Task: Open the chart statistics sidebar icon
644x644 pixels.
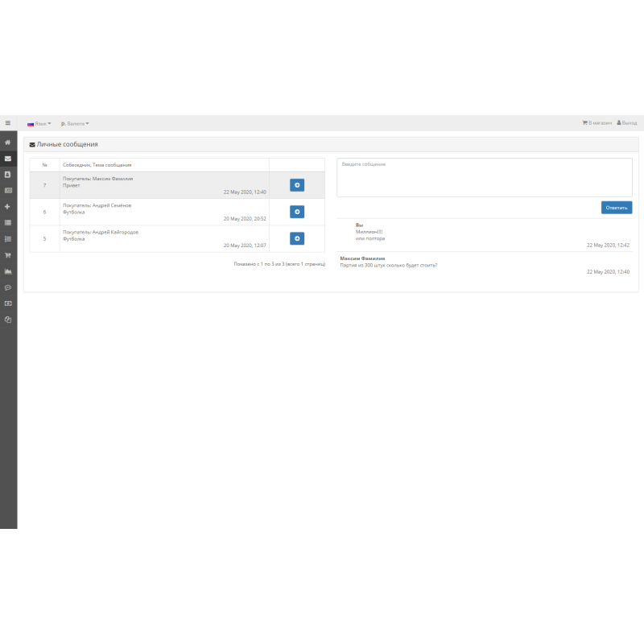Action: (8, 270)
